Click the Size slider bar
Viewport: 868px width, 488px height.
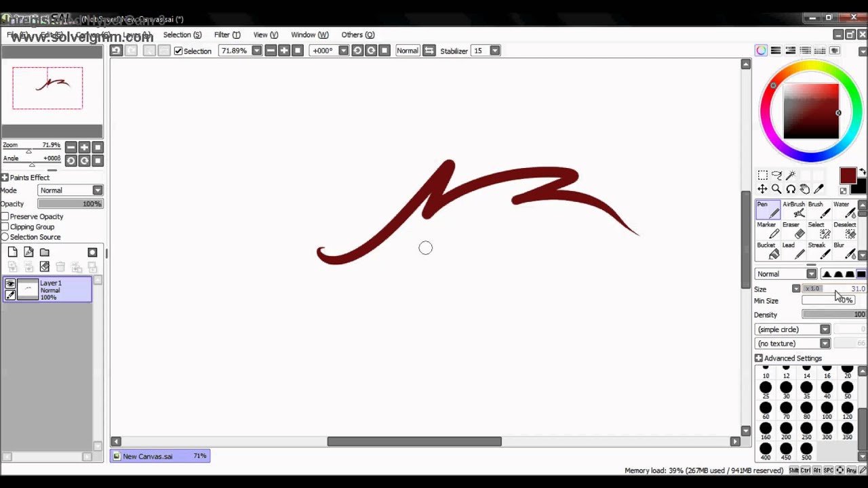point(834,289)
